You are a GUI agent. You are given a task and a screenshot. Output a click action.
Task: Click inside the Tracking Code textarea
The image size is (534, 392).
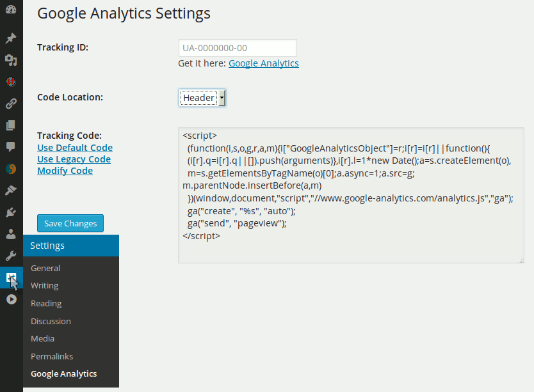[351, 195]
